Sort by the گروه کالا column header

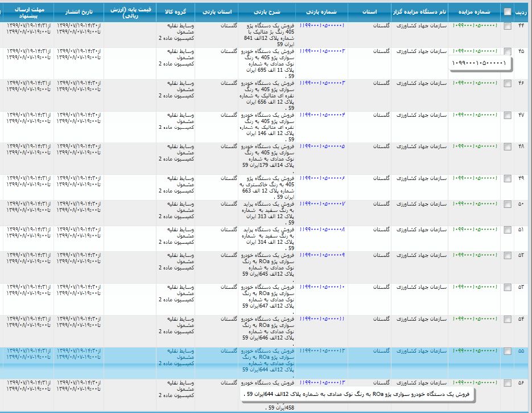click(176, 11)
